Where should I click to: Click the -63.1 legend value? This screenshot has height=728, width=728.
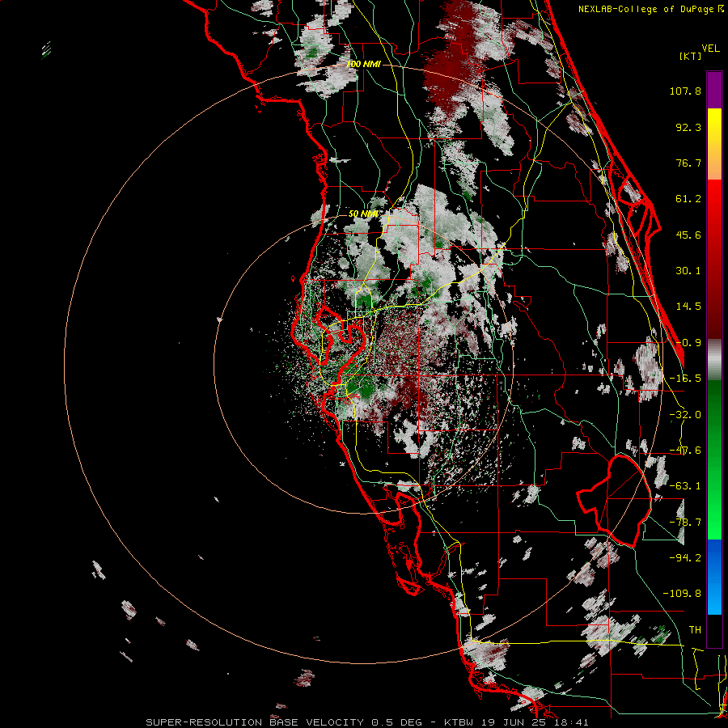tap(685, 486)
